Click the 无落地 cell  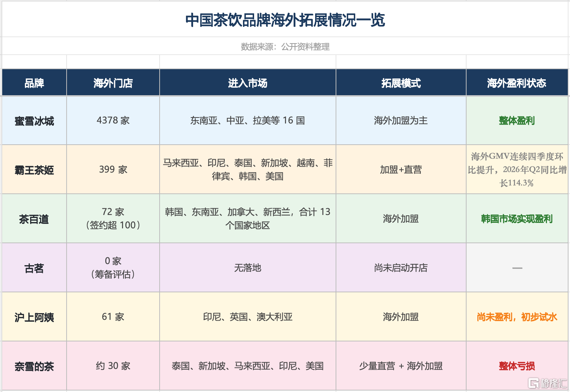pyautogui.click(x=248, y=268)
